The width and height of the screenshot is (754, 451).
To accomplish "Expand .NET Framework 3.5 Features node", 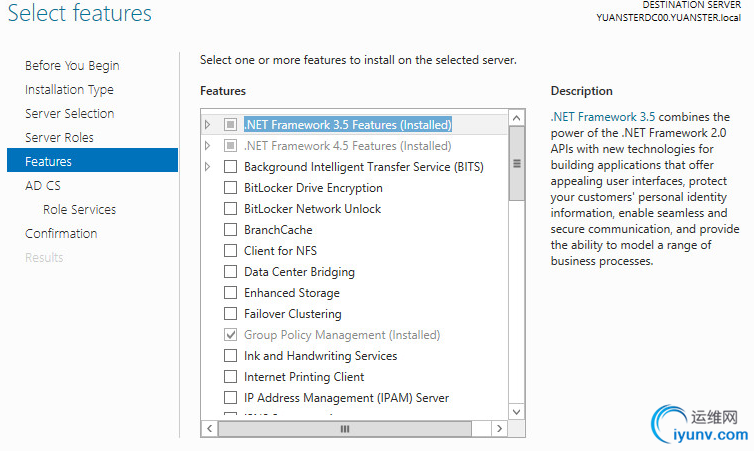I will 208,125.
